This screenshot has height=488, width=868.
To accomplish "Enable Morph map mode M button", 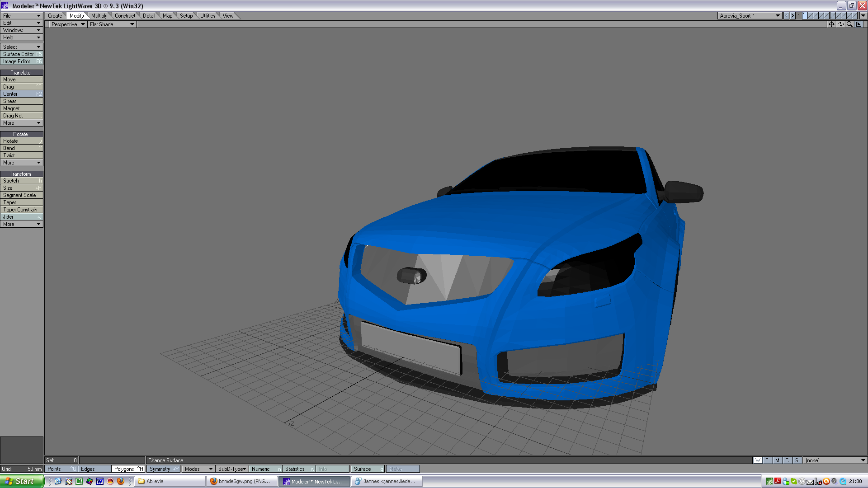I will click(777, 460).
